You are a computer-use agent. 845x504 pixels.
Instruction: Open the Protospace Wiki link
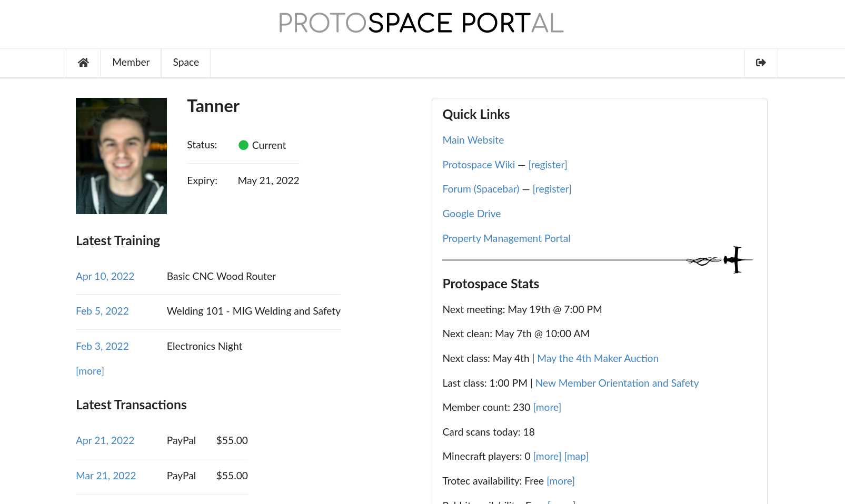(x=479, y=165)
